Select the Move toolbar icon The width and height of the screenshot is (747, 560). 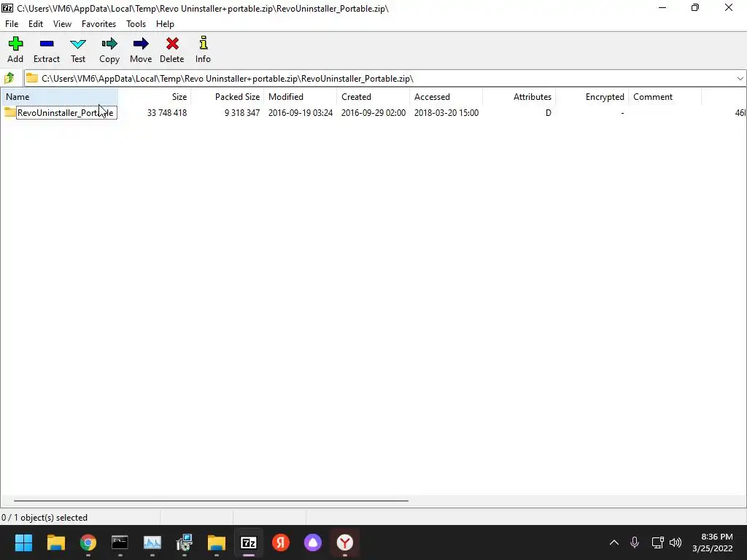[141, 44]
